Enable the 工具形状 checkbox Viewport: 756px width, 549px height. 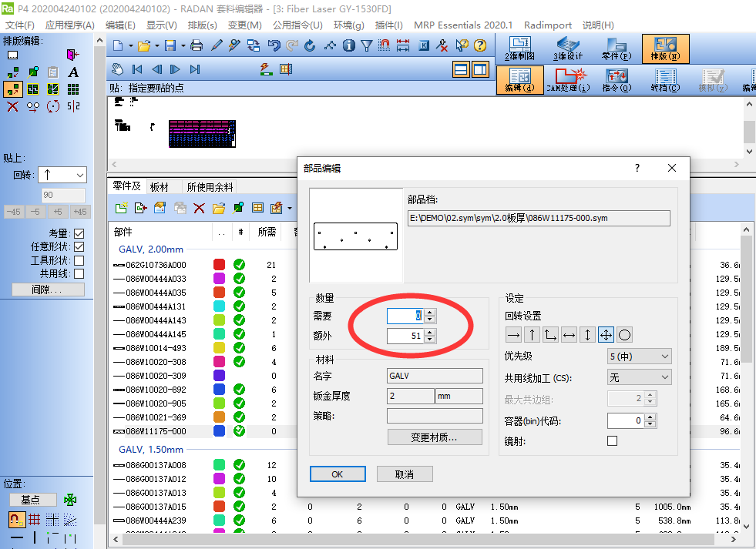click(x=79, y=260)
